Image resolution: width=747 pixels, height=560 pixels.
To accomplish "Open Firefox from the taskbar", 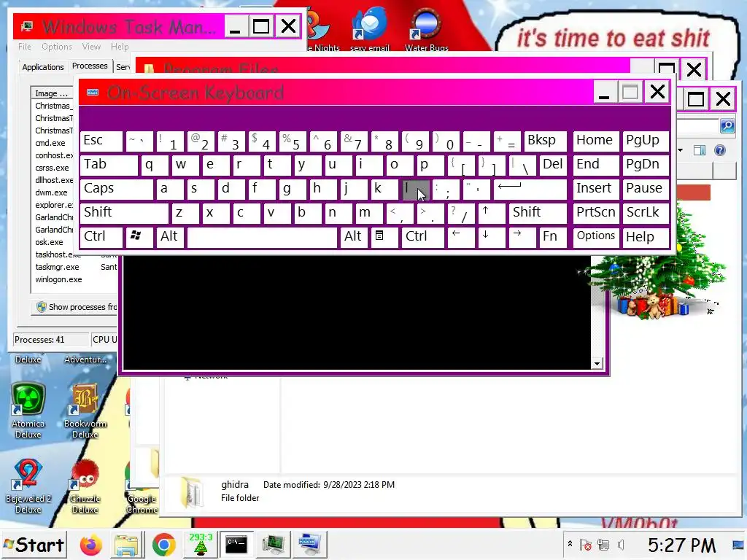I will point(90,545).
